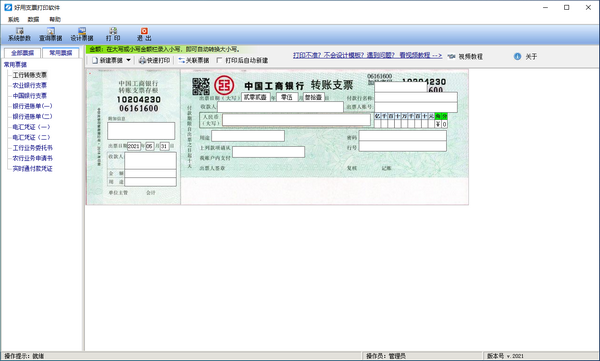This screenshot has width=600, height=361.
Task: Click the stub 用途 field
Action: pyautogui.click(x=150, y=182)
